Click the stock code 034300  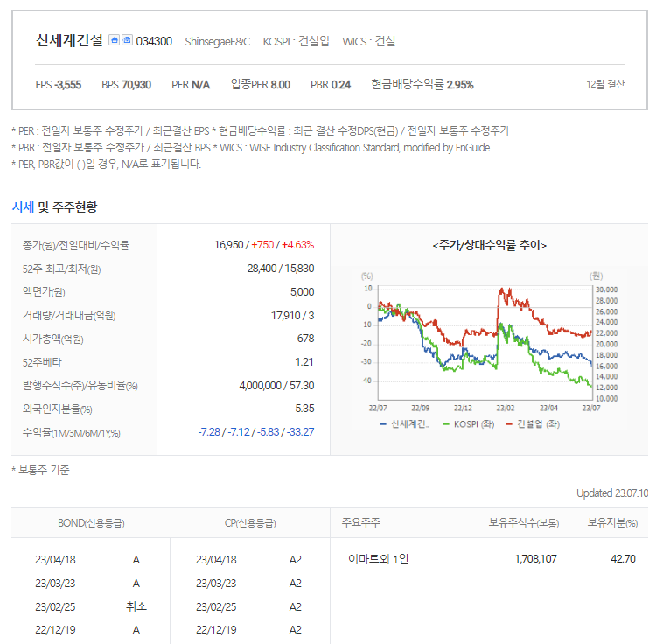154,41
